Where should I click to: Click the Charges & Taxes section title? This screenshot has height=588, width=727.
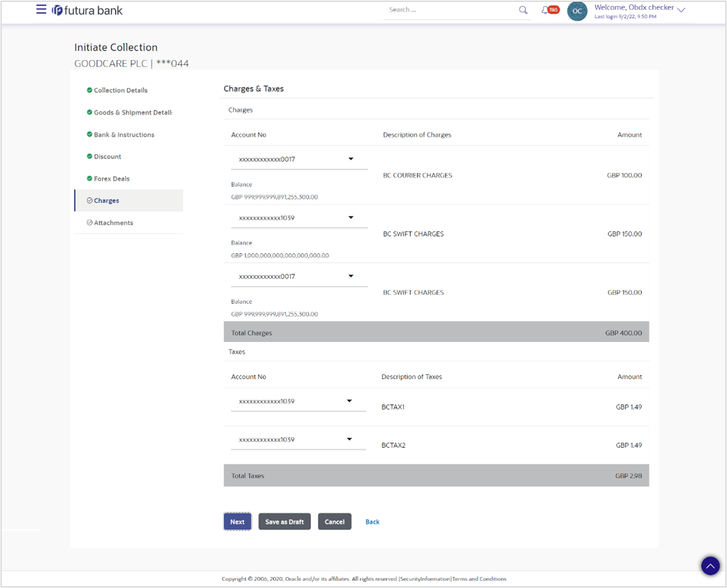(254, 88)
